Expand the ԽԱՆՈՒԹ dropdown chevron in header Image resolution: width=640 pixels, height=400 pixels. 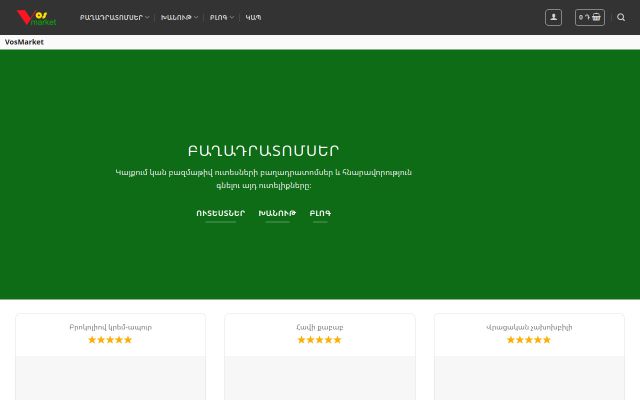pos(196,18)
